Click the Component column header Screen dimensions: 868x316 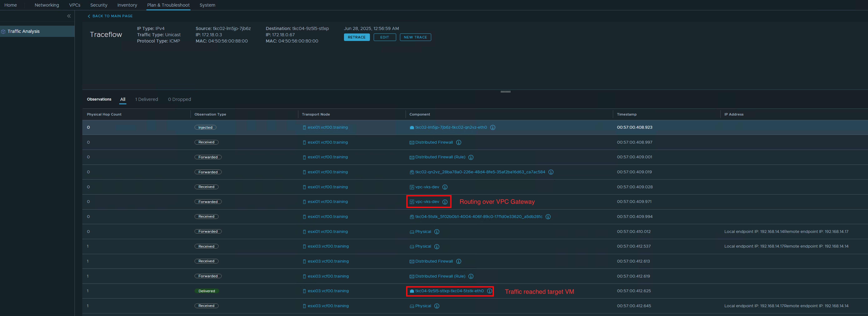pos(419,114)
